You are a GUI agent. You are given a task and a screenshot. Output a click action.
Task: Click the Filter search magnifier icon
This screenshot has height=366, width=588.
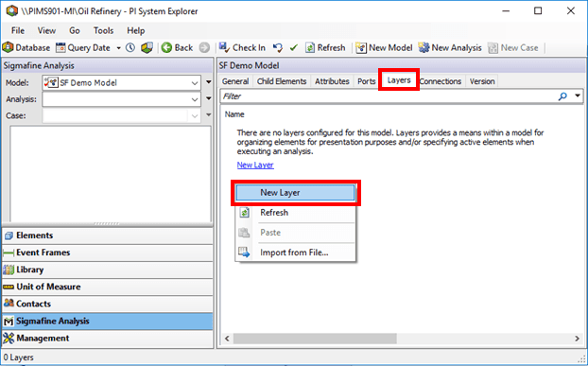562,96
